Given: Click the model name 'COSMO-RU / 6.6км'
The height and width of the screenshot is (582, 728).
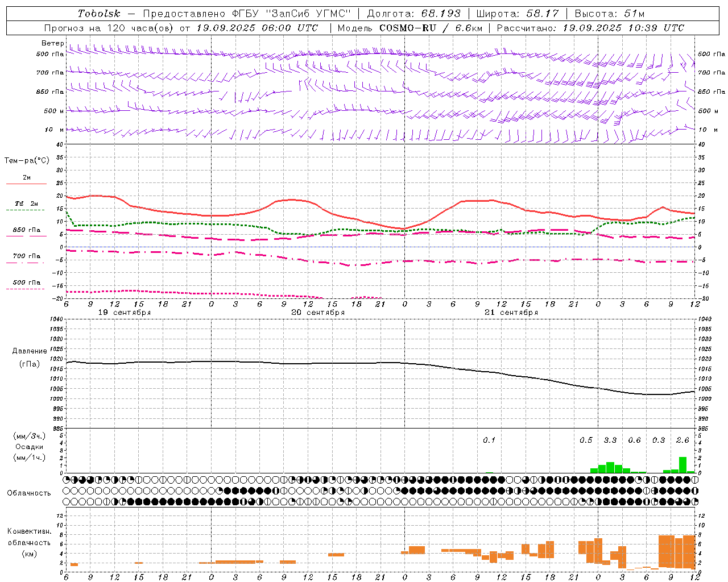Looking at the screenshot, I should click(431, 28).
